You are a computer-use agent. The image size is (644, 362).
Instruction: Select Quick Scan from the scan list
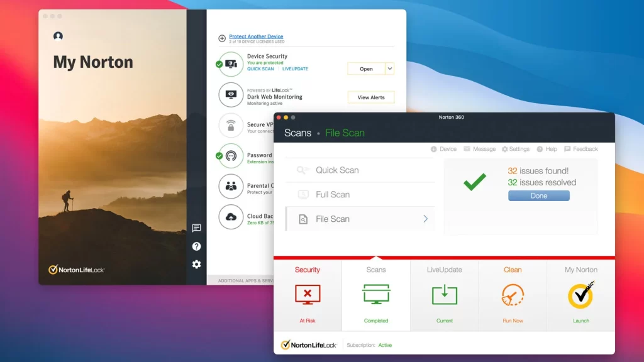[x=360, y=170]
